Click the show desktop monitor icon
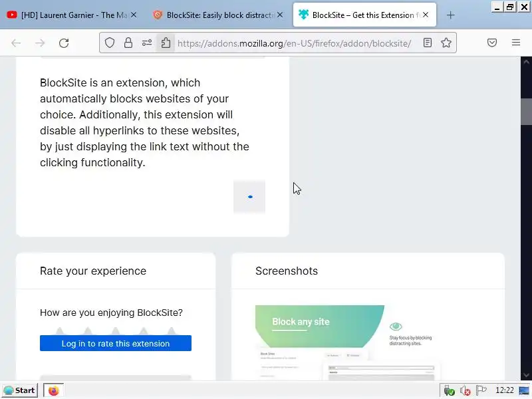The width and height of the screenshot is (532, 399). tap(524, 391)
